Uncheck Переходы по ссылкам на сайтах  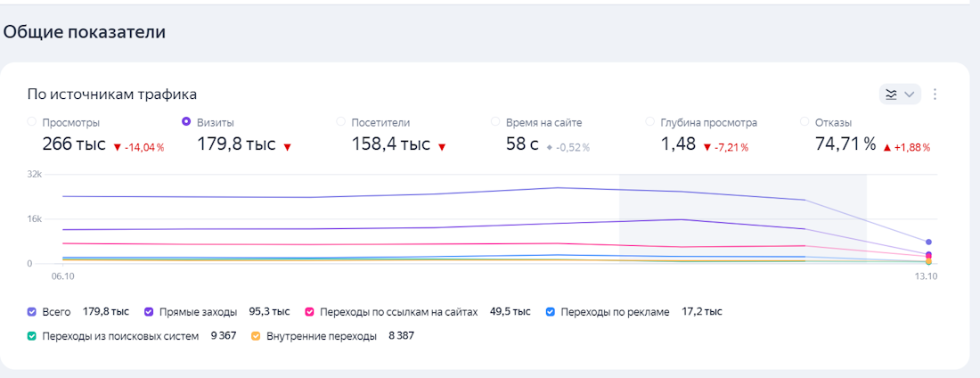[x=311, y=312]
